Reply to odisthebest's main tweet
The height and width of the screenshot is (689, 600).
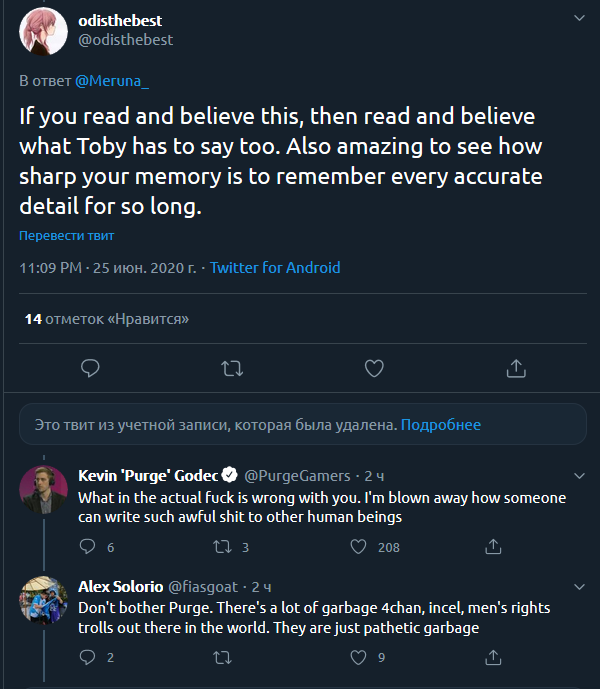click(x=90, y=368)
